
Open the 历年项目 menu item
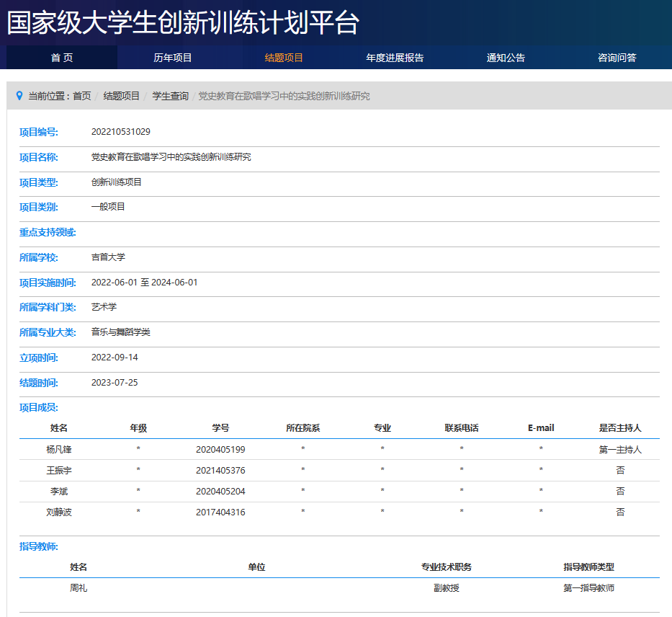pyautogui.click(x=173, y=58)
